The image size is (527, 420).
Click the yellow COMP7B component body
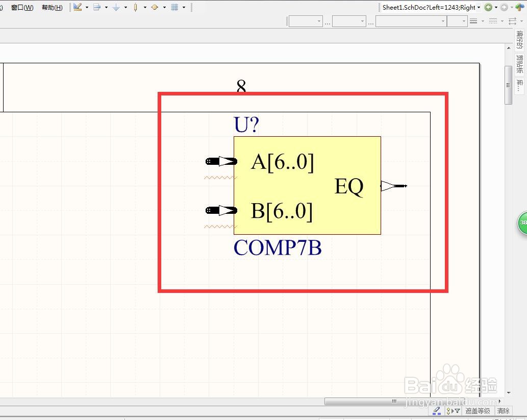click(307, 185)
